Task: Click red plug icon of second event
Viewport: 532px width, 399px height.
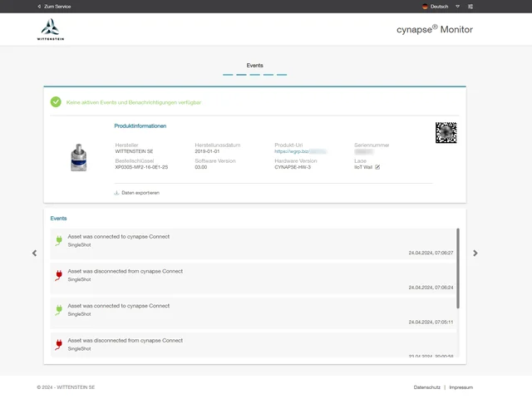Action: coord(59,275)
